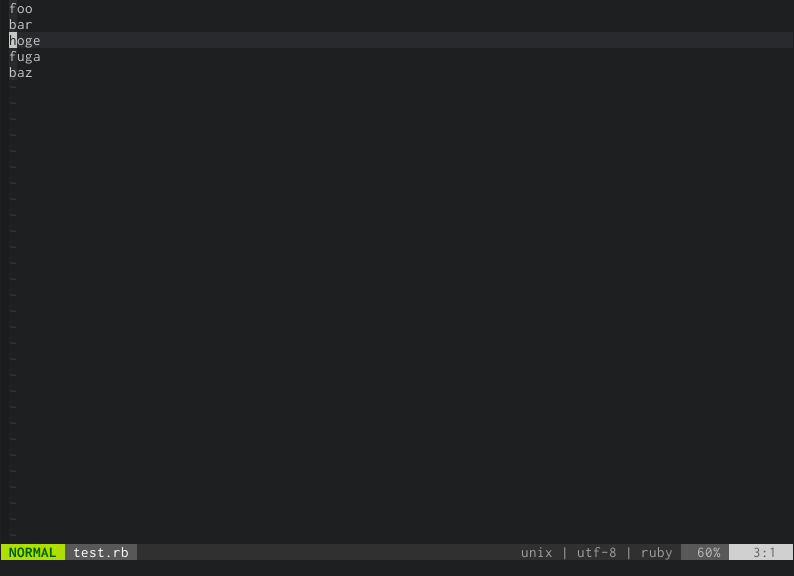Click the unix file format label

click(536, 552)
